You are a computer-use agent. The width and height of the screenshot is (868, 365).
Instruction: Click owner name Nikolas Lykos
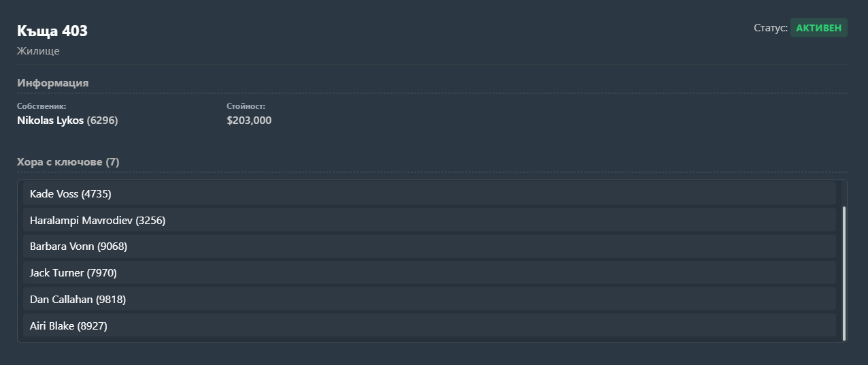50,121
